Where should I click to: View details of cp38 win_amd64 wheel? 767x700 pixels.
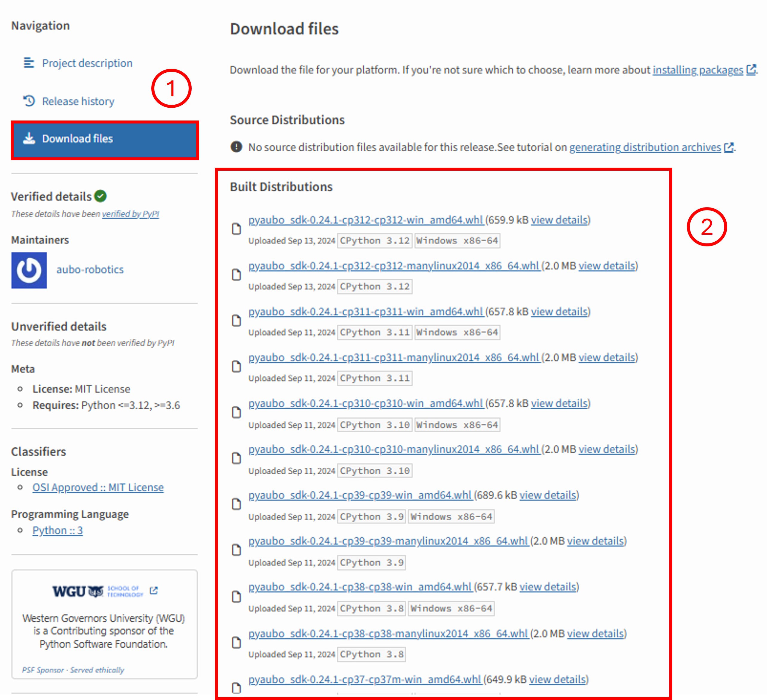(548, 587)
